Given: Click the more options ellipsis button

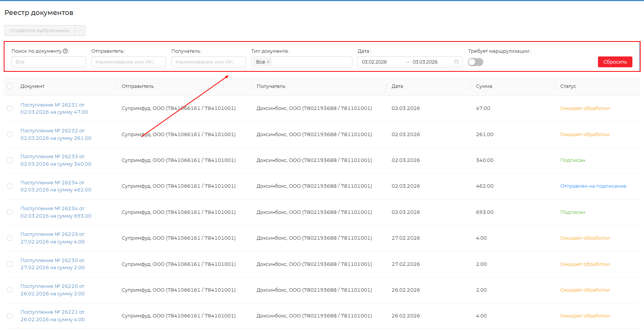Looking at the screenshot, I should 80,31.
